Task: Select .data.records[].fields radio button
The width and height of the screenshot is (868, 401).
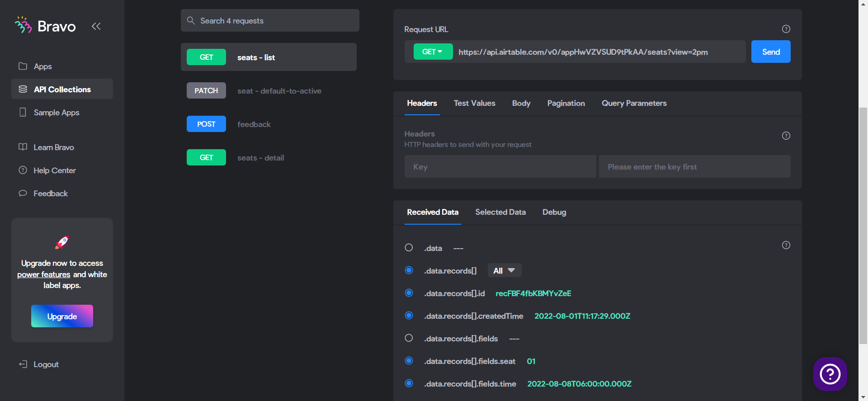Action: coord(409,338)
